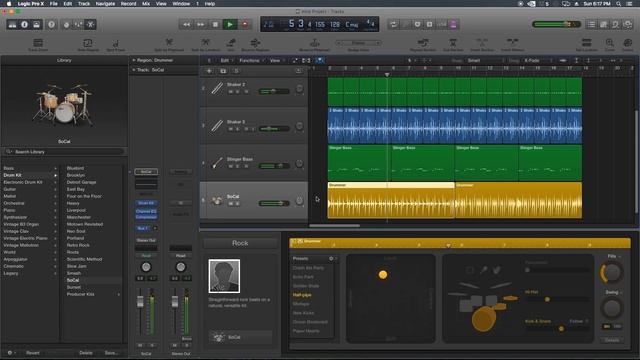Toggle Cycle mode button
This screenshot has height=360, width=640.
click(393, 24)
